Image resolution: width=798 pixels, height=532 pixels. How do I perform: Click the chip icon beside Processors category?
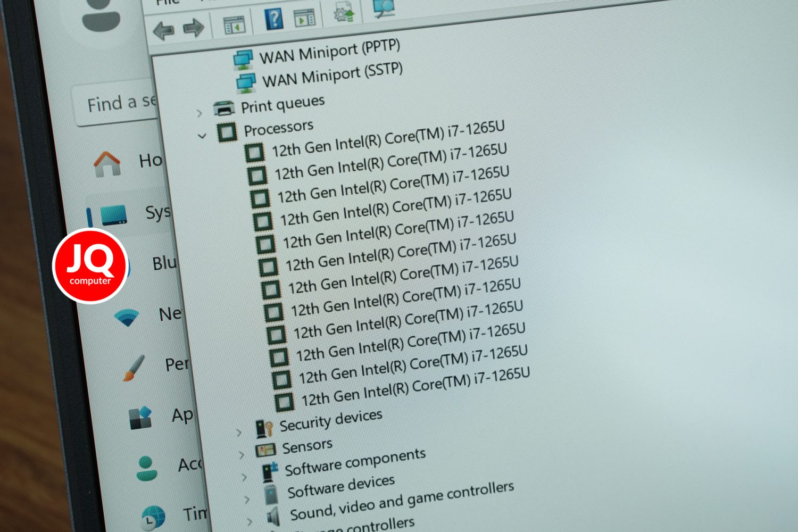point(227,131)
